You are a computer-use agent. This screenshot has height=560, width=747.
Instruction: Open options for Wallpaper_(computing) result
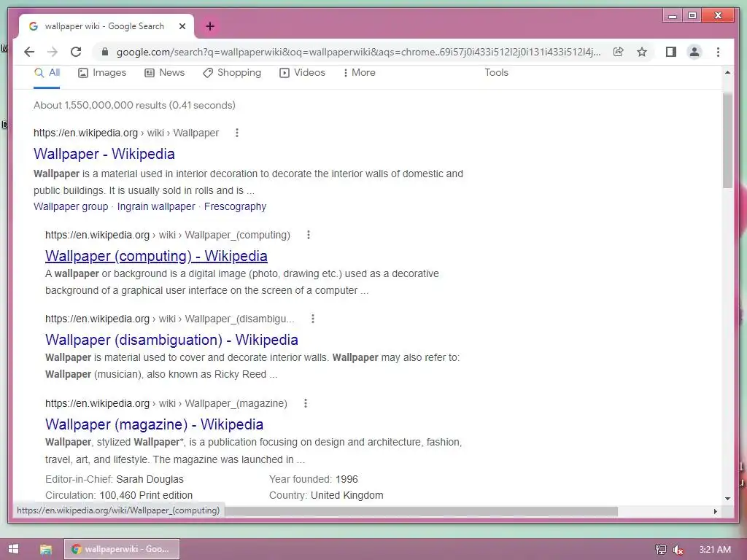point(309,235)
